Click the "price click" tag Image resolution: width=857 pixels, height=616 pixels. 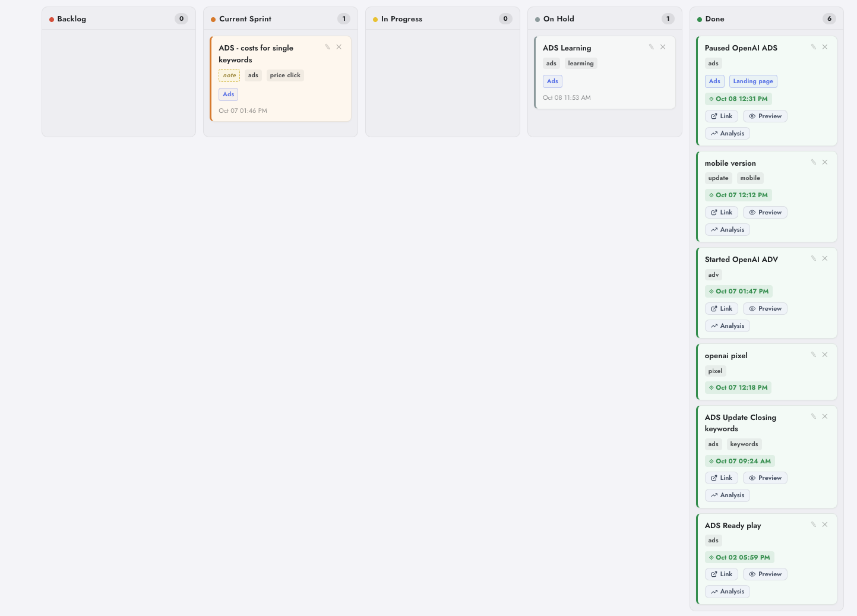click(285, 75)
